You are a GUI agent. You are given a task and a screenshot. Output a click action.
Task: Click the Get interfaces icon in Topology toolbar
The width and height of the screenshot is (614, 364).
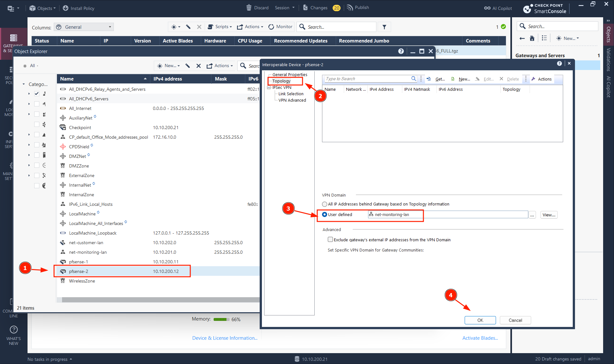point(429,79)
